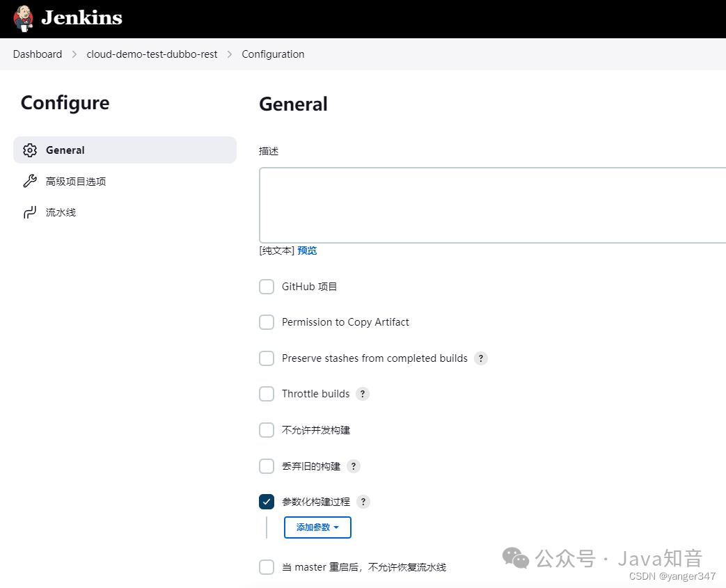Screen dimensions: 726x588
Task: Uncheck the 参数化构建过程 checkbox
Action: (x=267, y=501)
